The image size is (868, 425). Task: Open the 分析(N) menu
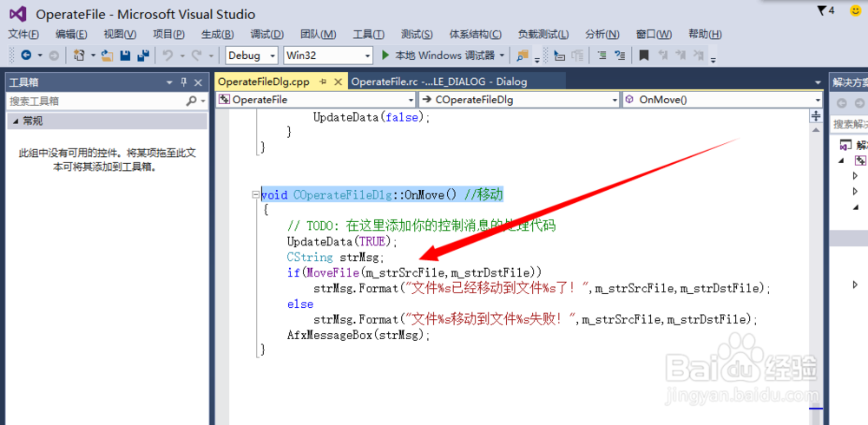point(602,35)
